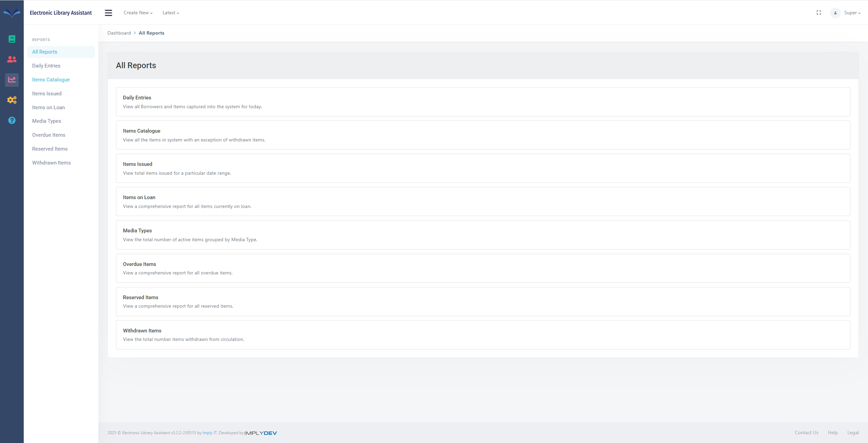Select Daily Entries in the Reports sidebar
This screenshot has height=443, width=868.
click(46, 65)
